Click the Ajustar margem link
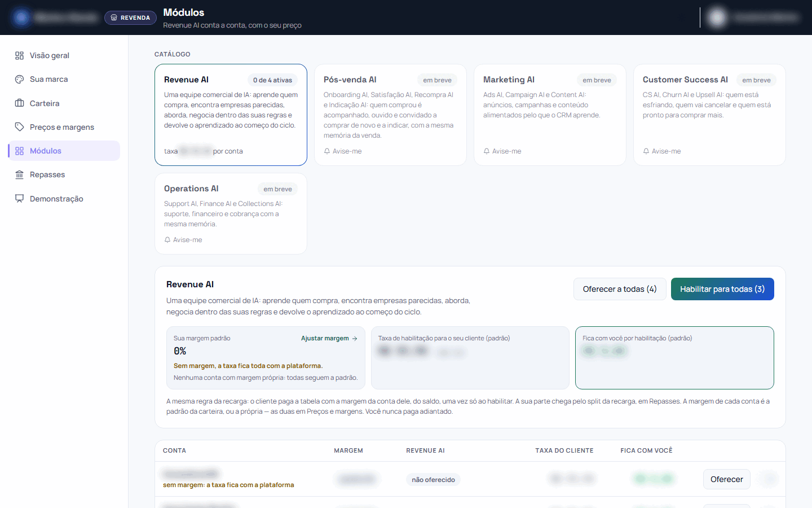 (x=329, y=339)
